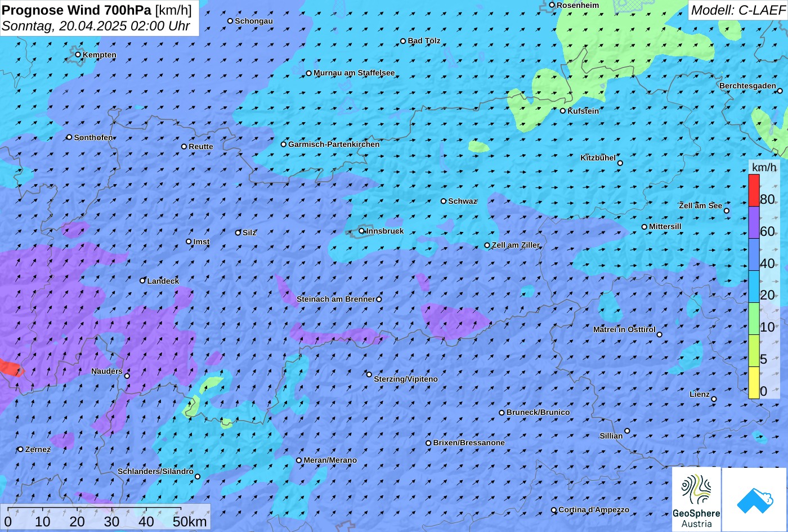This screenshot has width=788, height=532.
Task: Click the Cortina d'Ampezzo location marker
Action: coord(554,510)
